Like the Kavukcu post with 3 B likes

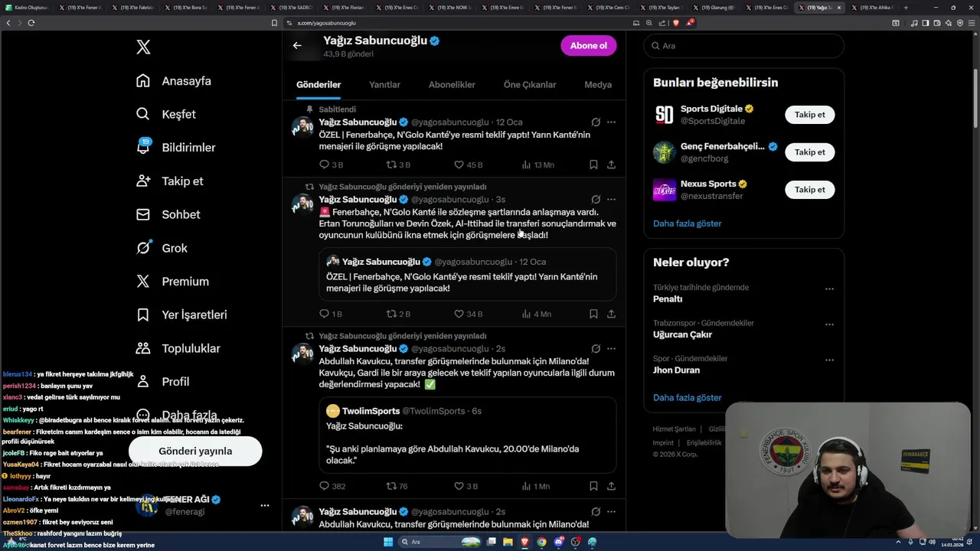465,486
